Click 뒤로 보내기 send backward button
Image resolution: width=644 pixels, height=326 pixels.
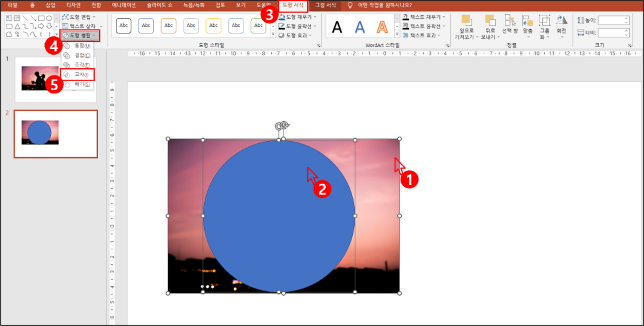click(490, 28)
